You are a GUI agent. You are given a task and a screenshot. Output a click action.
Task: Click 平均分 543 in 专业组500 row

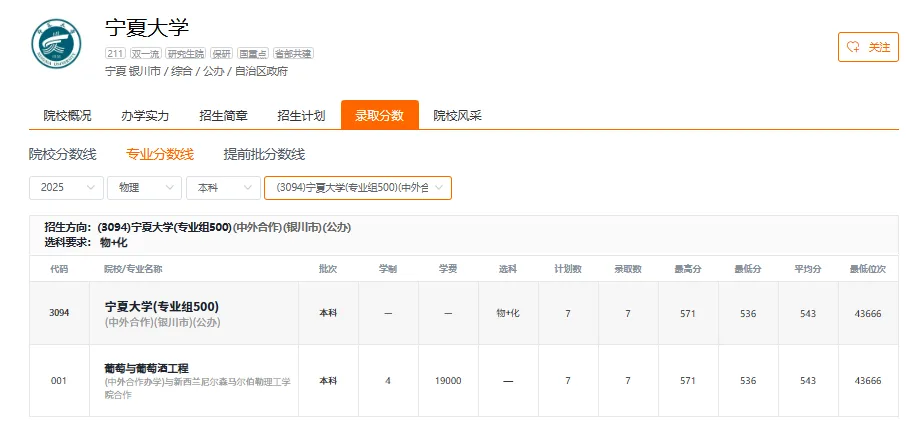[x=808, y=313]
